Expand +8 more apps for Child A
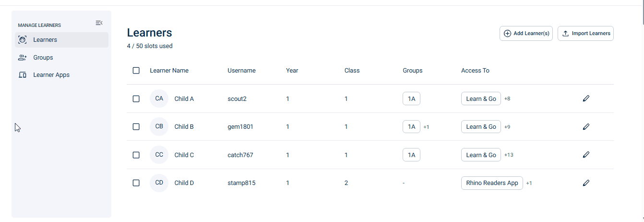 tap(507, 99)
